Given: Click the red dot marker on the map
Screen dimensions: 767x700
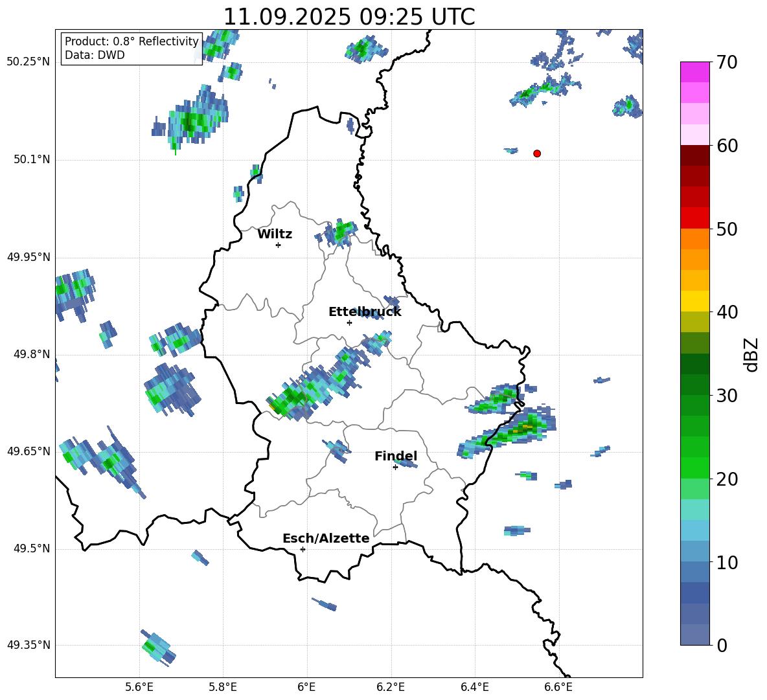Looking at the screenshot, I should click(537, 153).
